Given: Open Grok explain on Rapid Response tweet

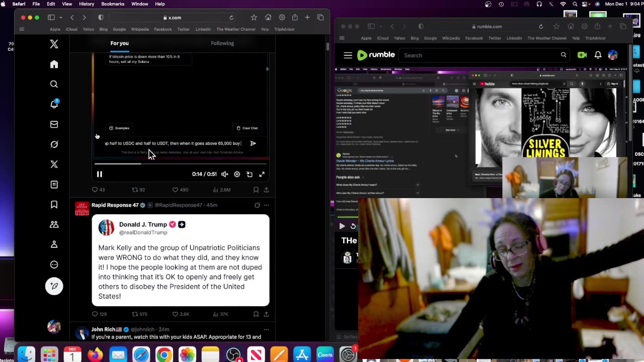Looking at the screenshot, I should 257,205.
